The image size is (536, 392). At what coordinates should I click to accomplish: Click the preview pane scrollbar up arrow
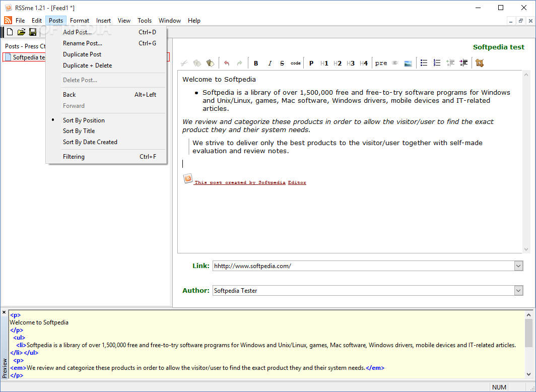click(x=528, y=315)
